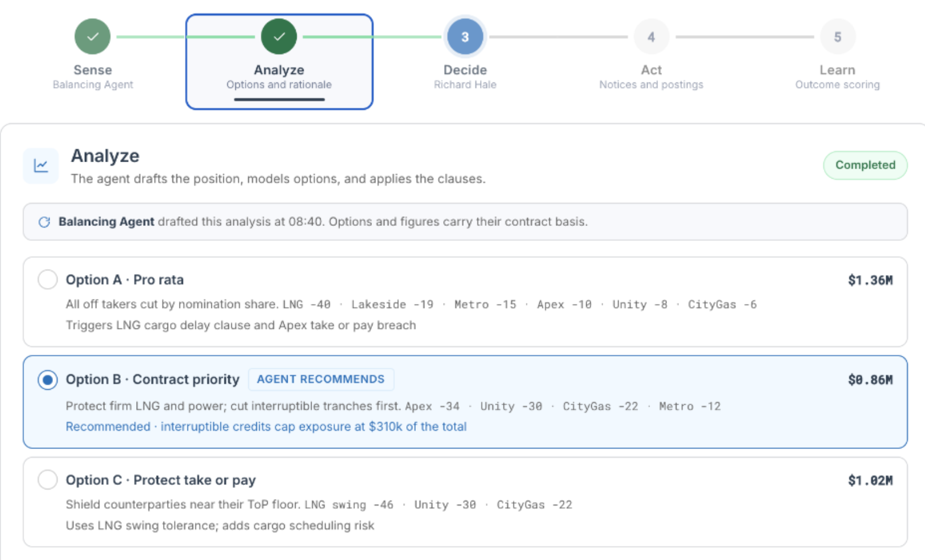Click 'Option A · Pro rata' title
The height and width of the screenshot is (560, 925).
pos(125,279)
